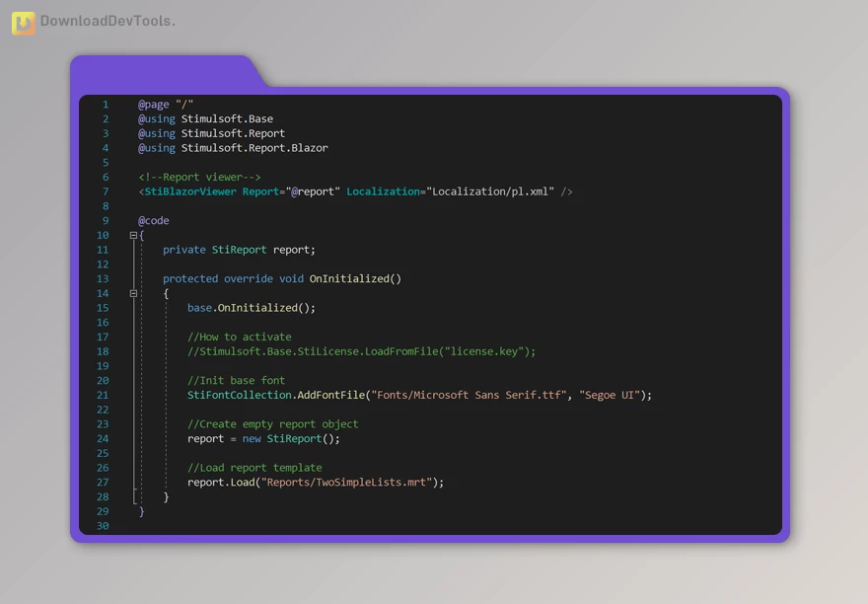Click the "//How to activate" comment

pos(239,337)
